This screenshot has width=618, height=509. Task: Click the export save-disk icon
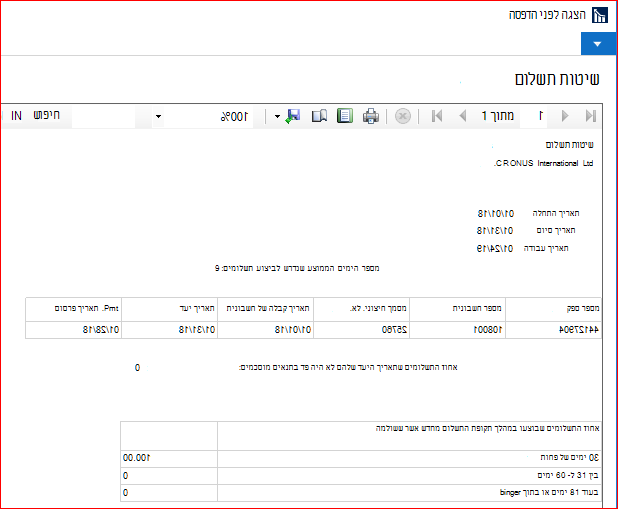pyautogui.click(x=293, y=116)
